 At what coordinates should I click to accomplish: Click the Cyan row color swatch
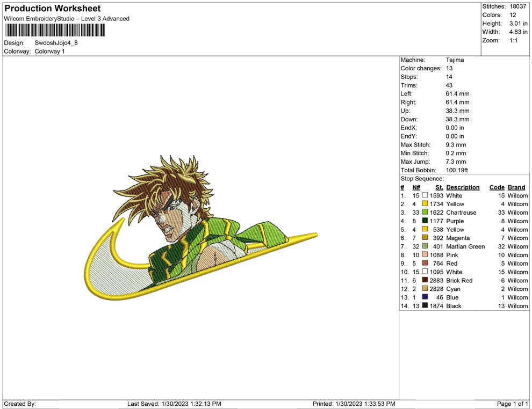tap(425, 288)
